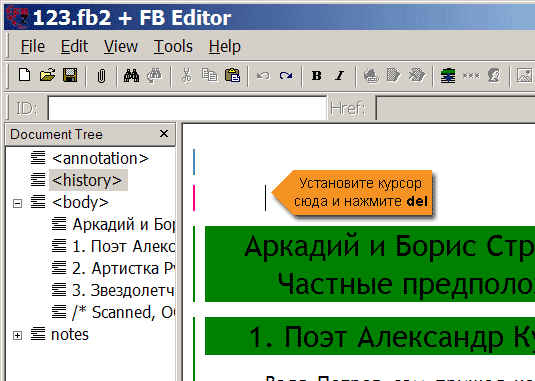Select '3. Звездолетч' tree item
The height and width of the screenshot is (381, 535).
[x=123, y=291]
